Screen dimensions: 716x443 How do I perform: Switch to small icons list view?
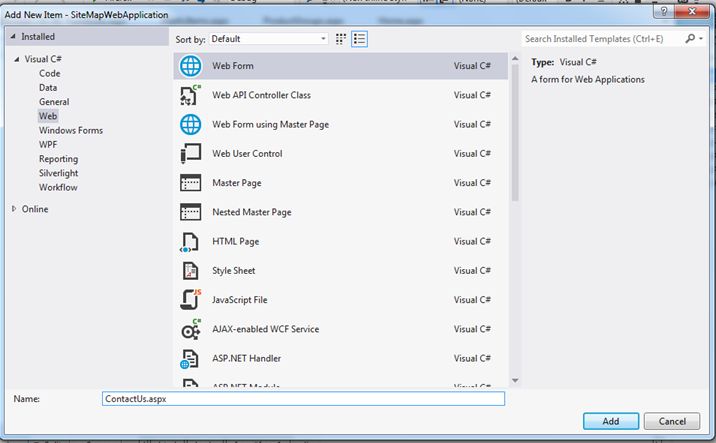pyautogui.click(x=359, y=39)
